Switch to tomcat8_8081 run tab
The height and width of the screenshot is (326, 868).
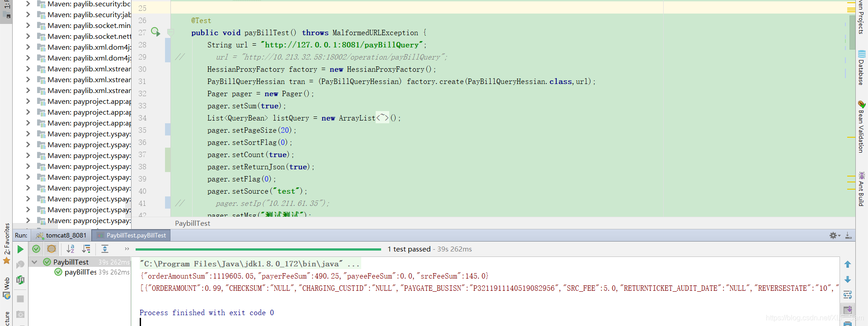point(61,235)
